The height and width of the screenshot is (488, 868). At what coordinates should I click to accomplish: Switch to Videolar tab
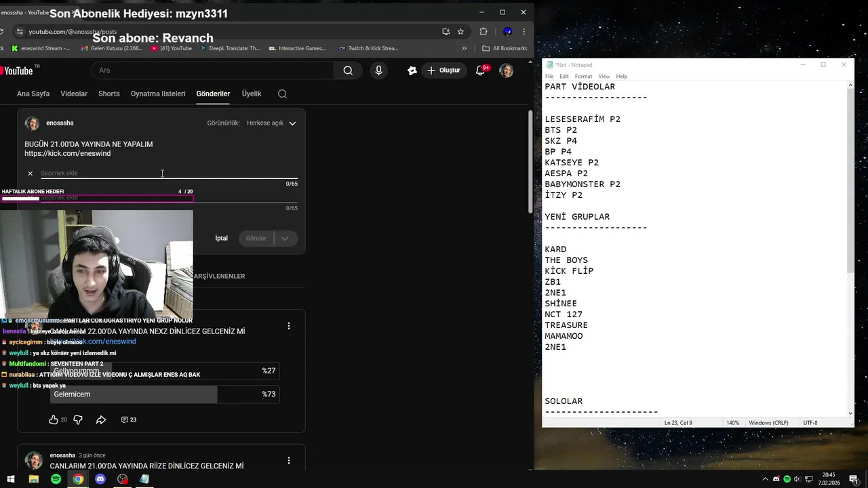click(x=74, y=94)
